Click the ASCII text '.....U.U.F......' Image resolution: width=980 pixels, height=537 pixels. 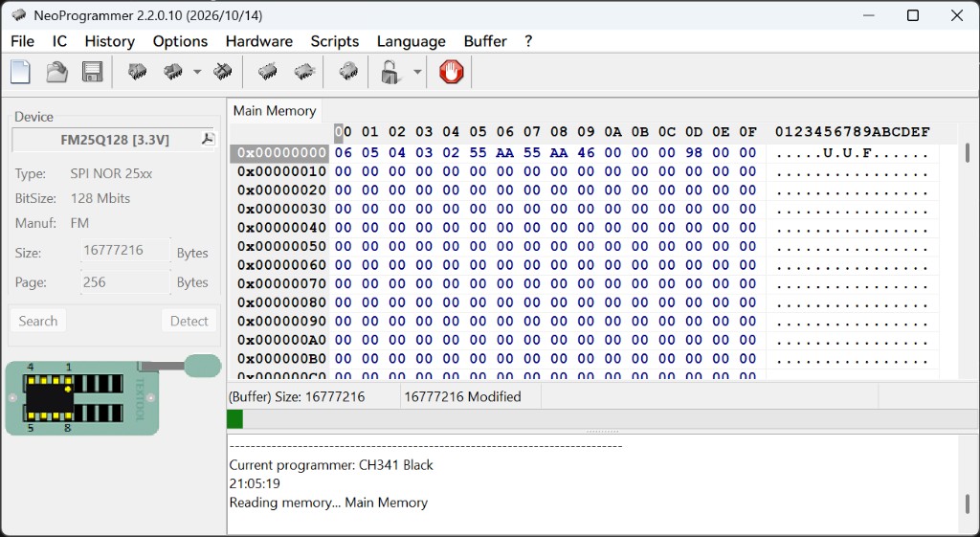click(853, 153)
